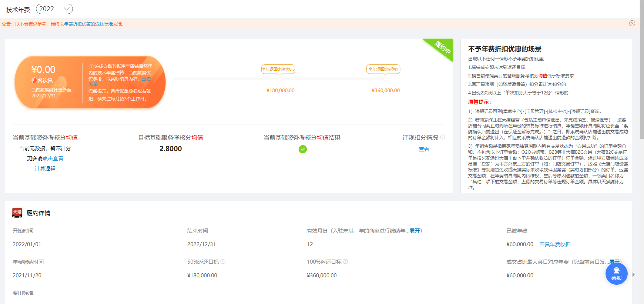Image resolution: width=644 pixels, height=304 pixels.
Task: Click the 履约中 corner ribbon
Action: point(442,47)
